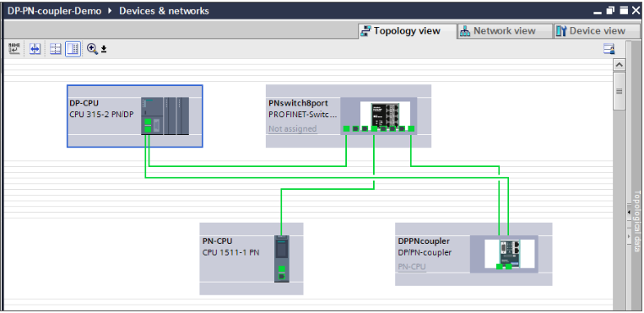Screen dimensions: 644x313
Task: Click the DP/PN-coupler device image
Action: [510, 253]
